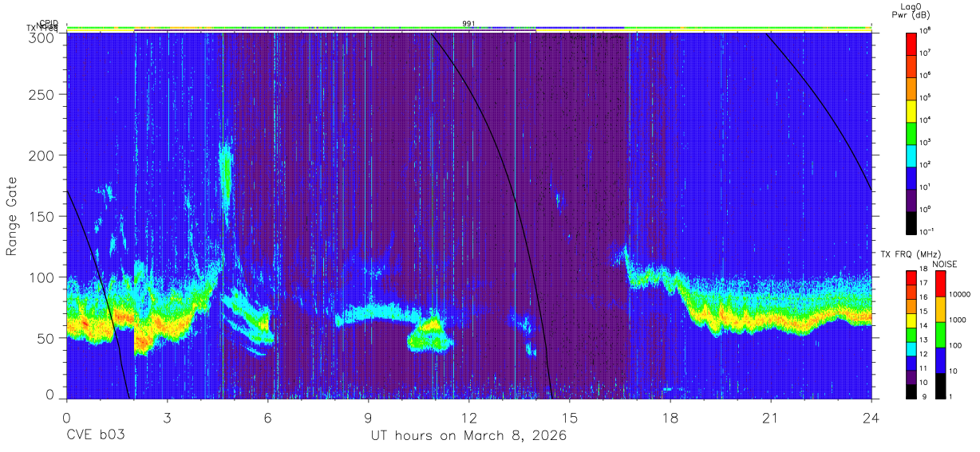The image size is (980, 452).
Task: Click the yellow echo blob near 11 UT
Action: (x=431, y=327)
